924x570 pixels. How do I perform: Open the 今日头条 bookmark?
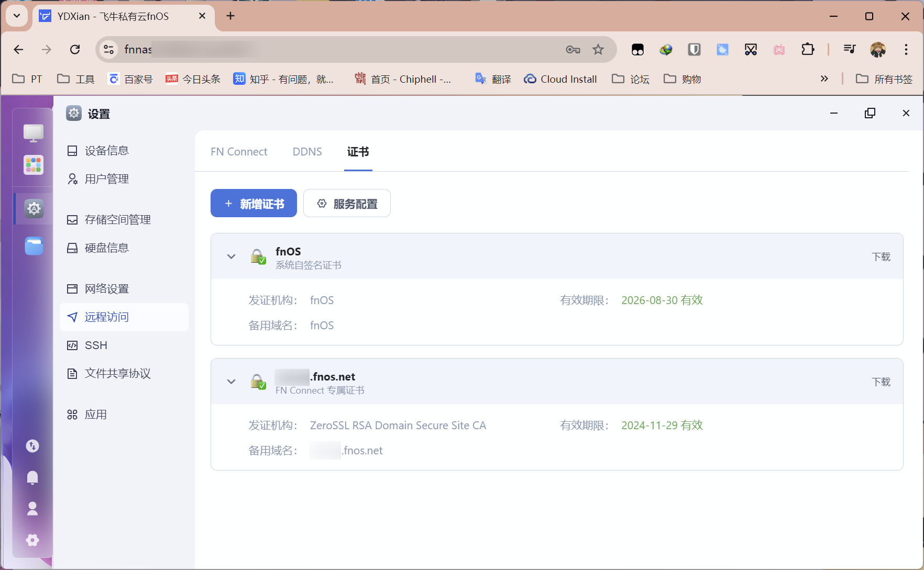(x=193, y=79)
